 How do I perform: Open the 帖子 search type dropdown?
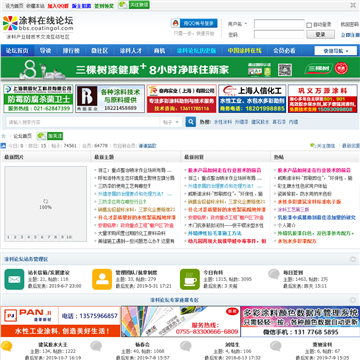[x=171, y=122]
